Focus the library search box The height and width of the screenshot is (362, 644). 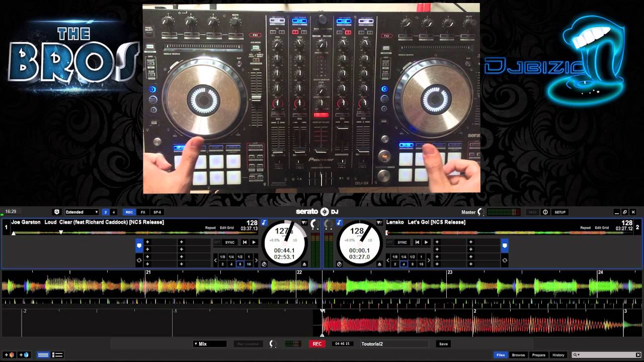pos(607,355)
